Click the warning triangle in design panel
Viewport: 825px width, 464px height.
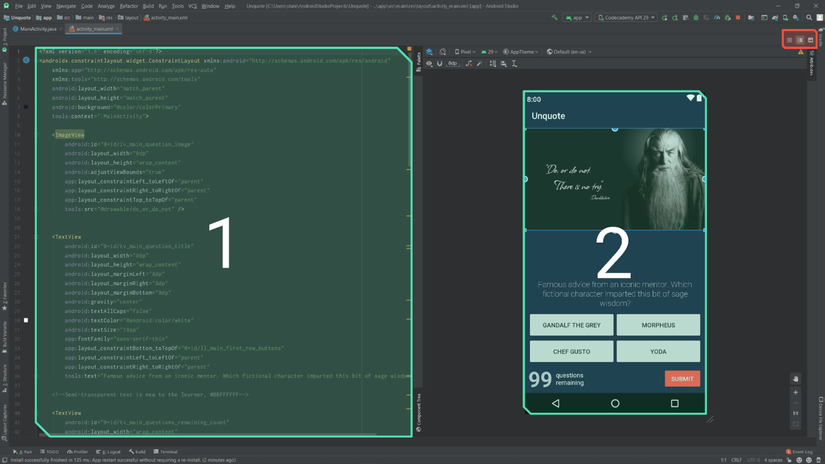pos(800,52)
